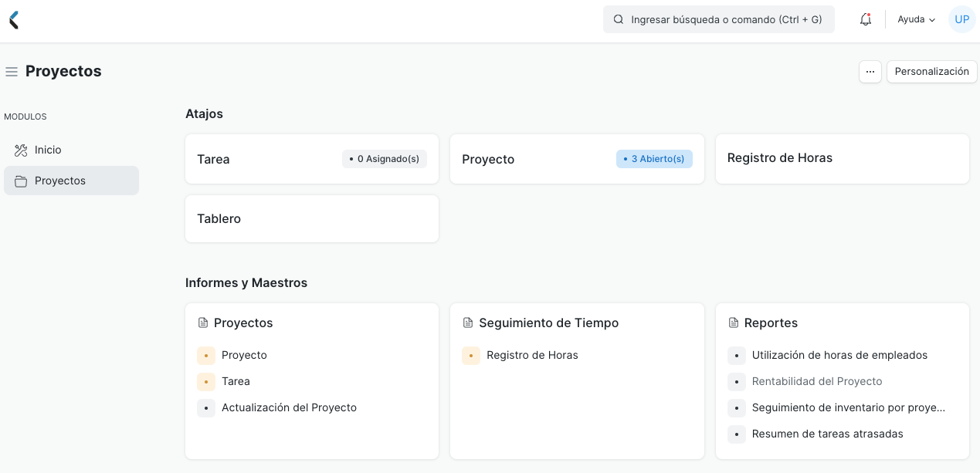Click the ellipsis options icon near Personalización
Viewport: 980px width, 473px height.
[x=870, y=72]
